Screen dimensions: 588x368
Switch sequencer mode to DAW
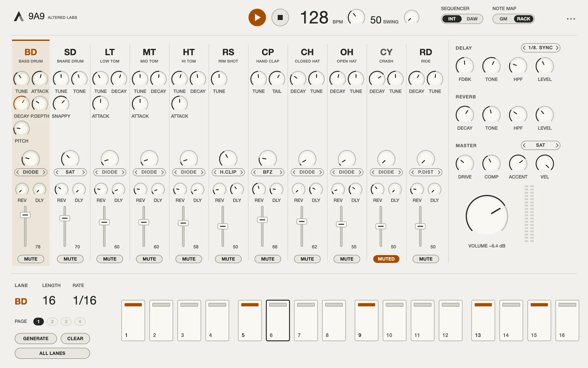(x=472, y=19)
